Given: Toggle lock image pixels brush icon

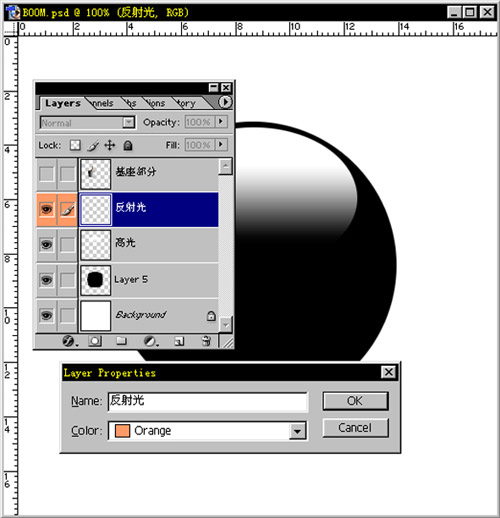Looking at the screenshot, I should pos(93,145).
